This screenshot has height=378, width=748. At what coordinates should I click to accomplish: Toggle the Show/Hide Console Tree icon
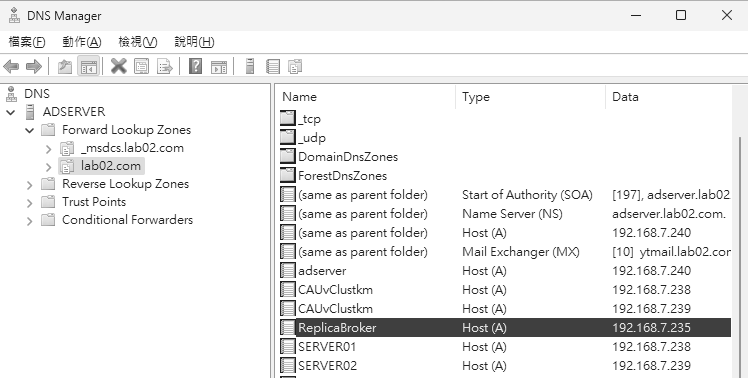coord(89,66)
